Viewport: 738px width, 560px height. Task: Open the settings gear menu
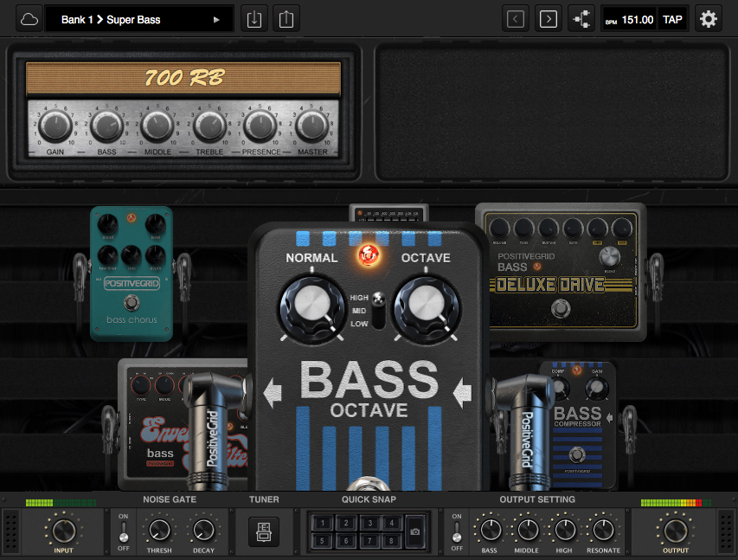tap(709, 17)
